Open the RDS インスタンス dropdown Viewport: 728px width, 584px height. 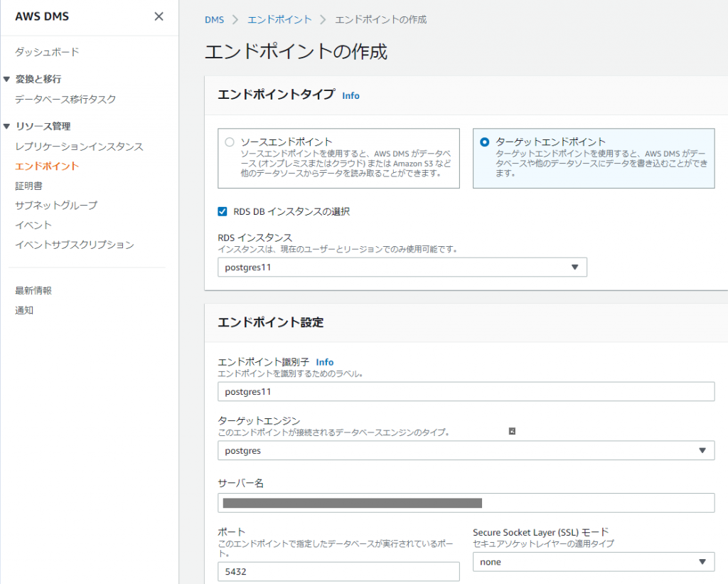click(402, 267)
